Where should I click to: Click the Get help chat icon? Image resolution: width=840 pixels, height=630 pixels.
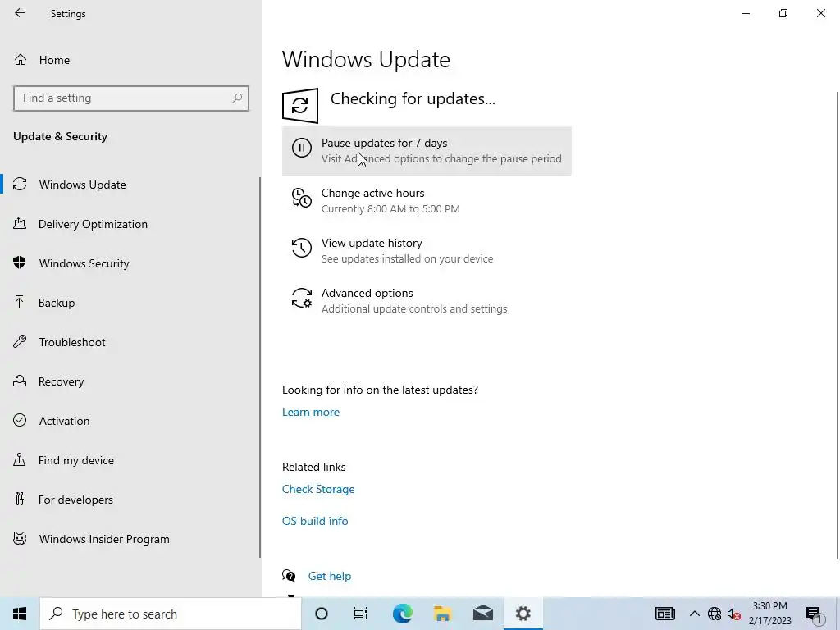click(x=289, y=576)
